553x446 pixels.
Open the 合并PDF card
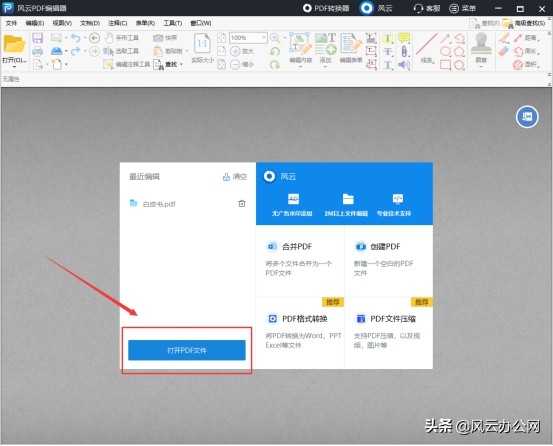[x=300, y=260]
